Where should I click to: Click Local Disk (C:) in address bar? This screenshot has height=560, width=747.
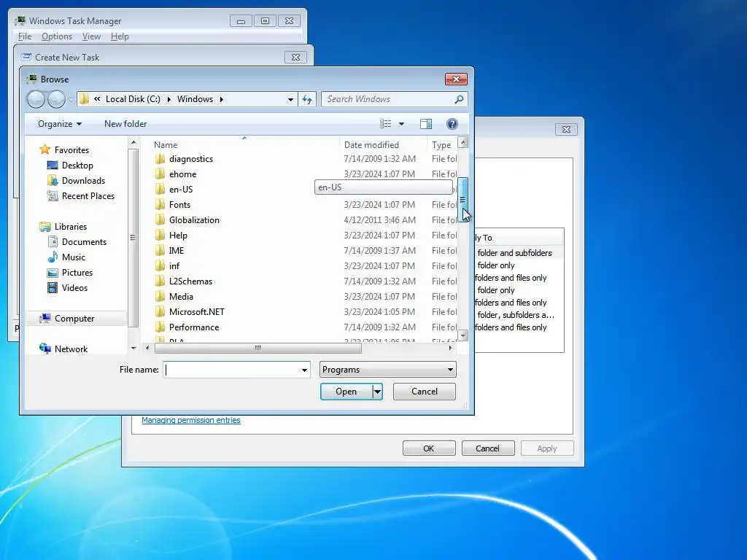click(133, 99)
